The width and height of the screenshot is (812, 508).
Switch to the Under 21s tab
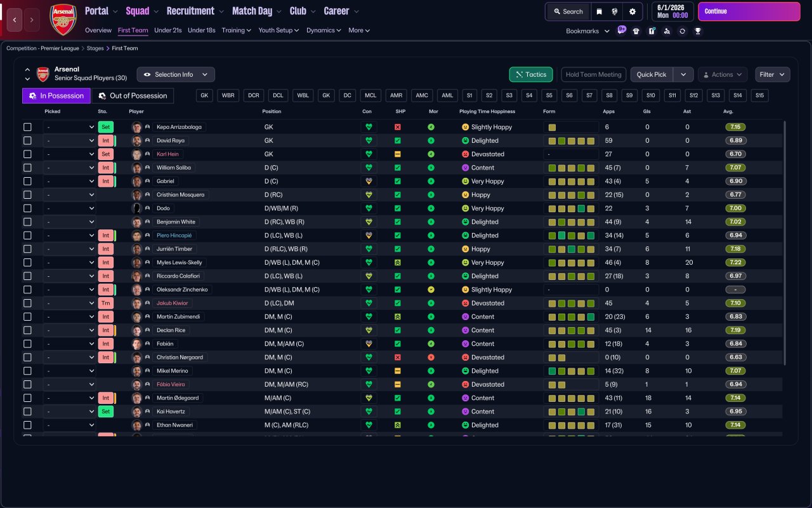point(168,30)
